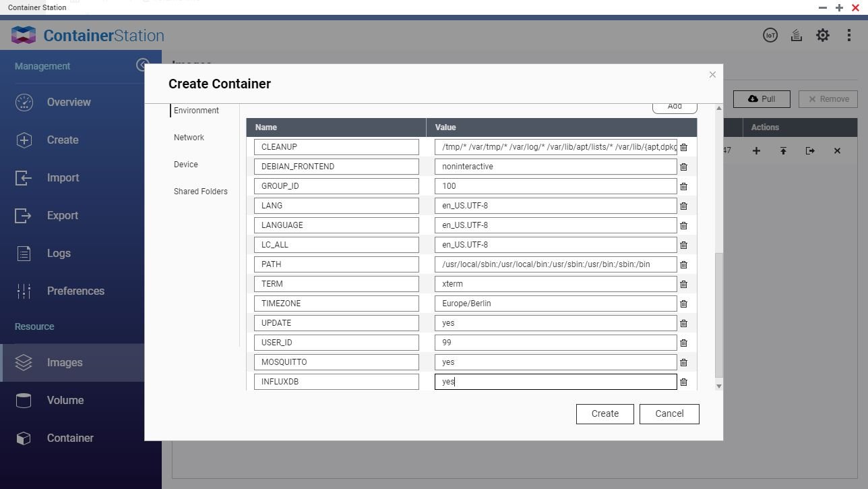This screenshot has height=489, width=868.
Task: Close the Create Container dialog
Action: 712,75
